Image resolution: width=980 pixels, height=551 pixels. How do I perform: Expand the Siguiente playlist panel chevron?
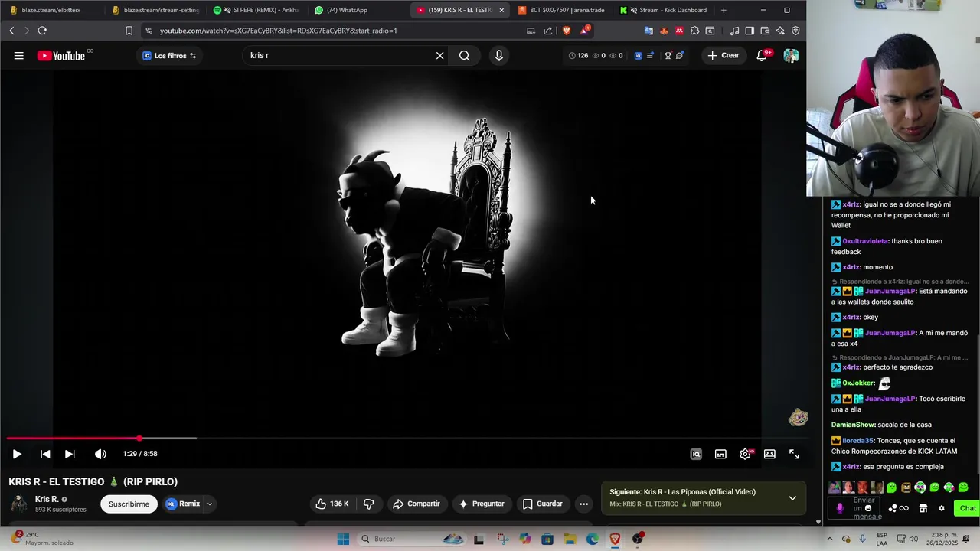coord(792,498)
